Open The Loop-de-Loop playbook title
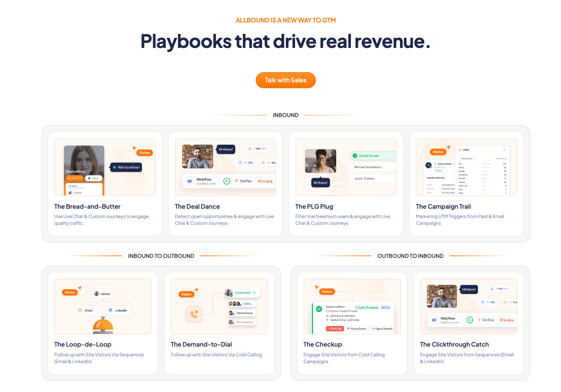Screen dimensions: 561x392 point(83,344)
